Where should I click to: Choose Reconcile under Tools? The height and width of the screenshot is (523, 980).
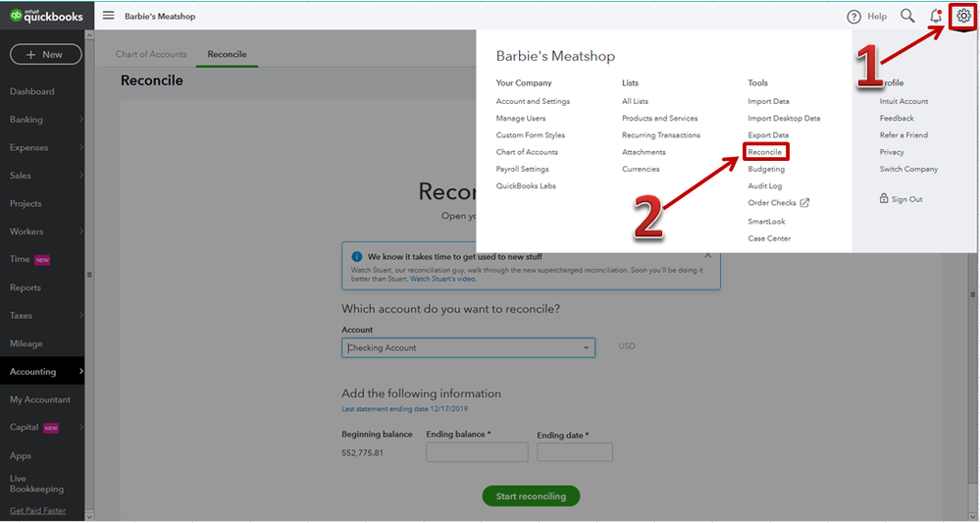tap(764, 152)
